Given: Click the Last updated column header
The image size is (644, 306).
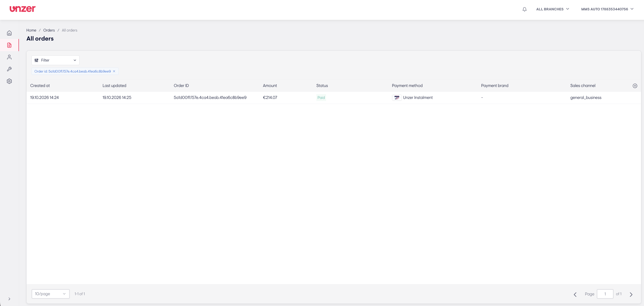Looking at the screenshot, I should (x=114, y=86).
